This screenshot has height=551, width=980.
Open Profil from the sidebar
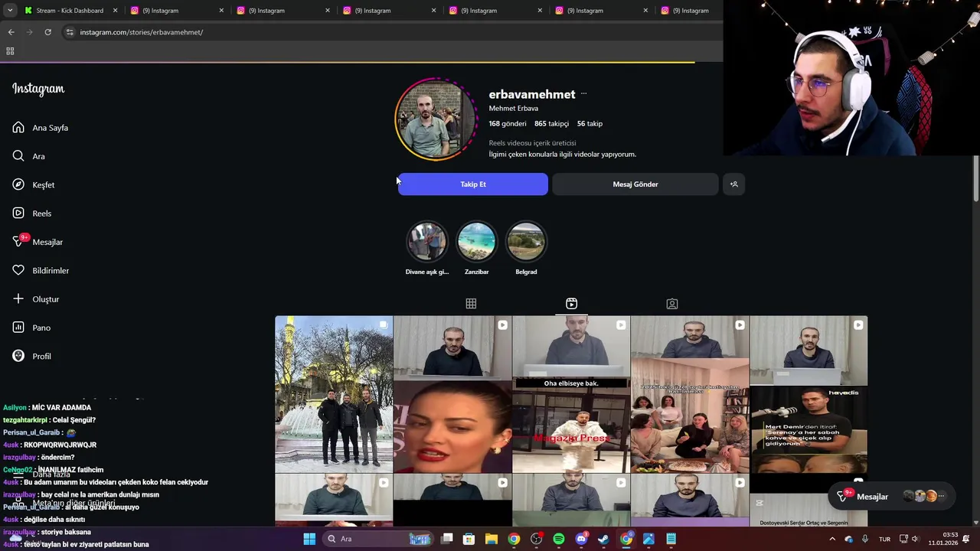point(31,356)
